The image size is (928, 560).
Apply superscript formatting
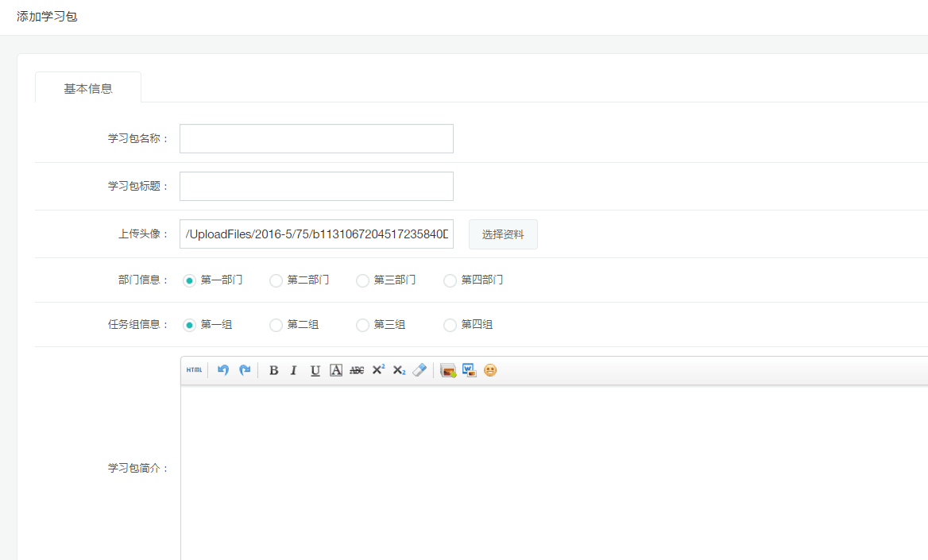tap(378, 370)
